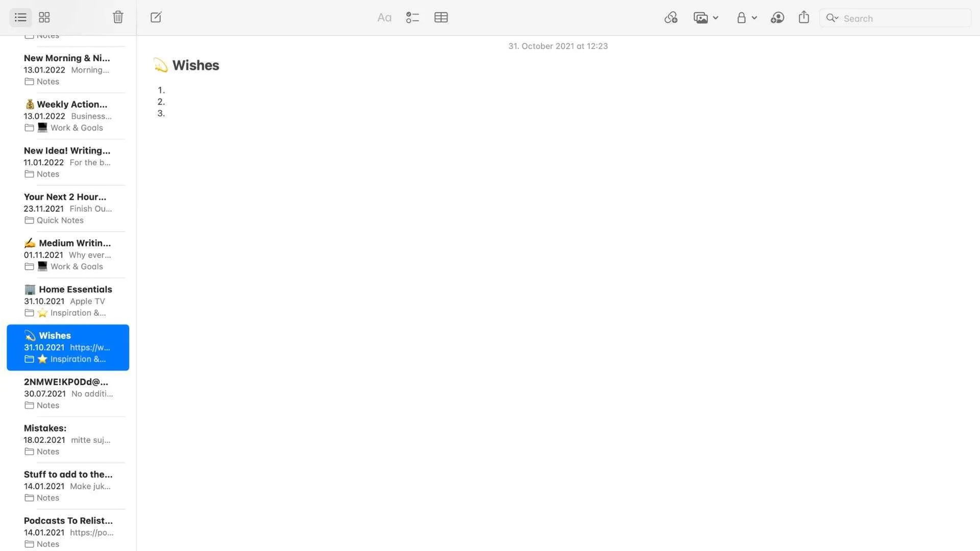This screenshot has height=551, width=980.
Task: Click numbered list item 1
Action: (161, 90)
